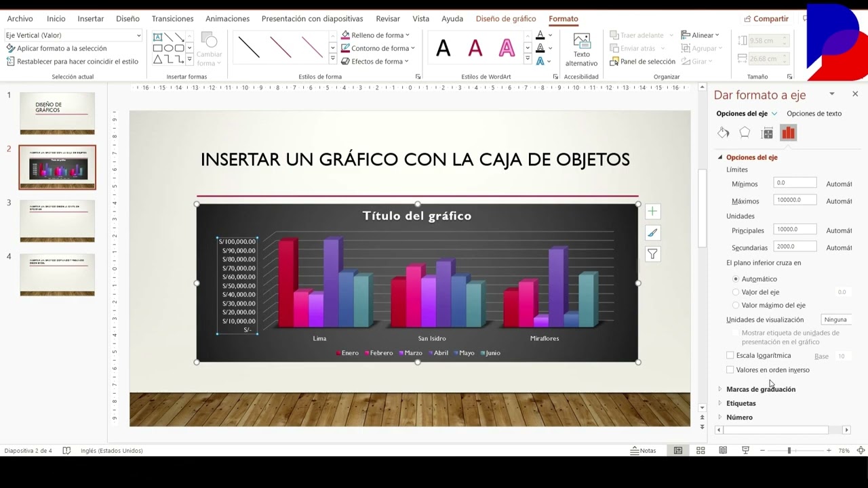868x488 pixels.
Task: Select Valor máximo del eje radio button
Action: [x=736, y=305]
